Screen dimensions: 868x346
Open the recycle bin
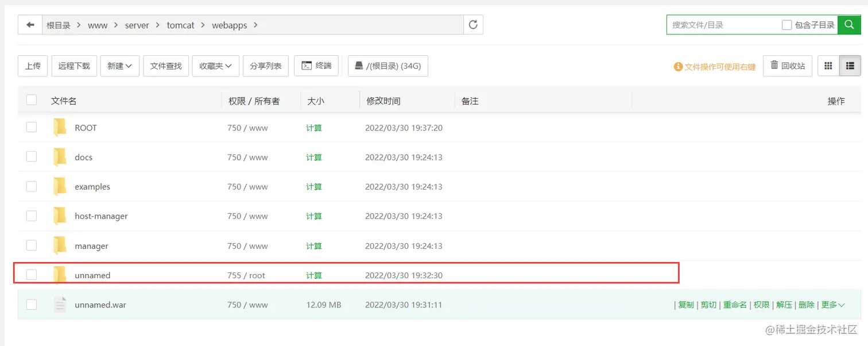pyautogui.click(x=787, y=66)
